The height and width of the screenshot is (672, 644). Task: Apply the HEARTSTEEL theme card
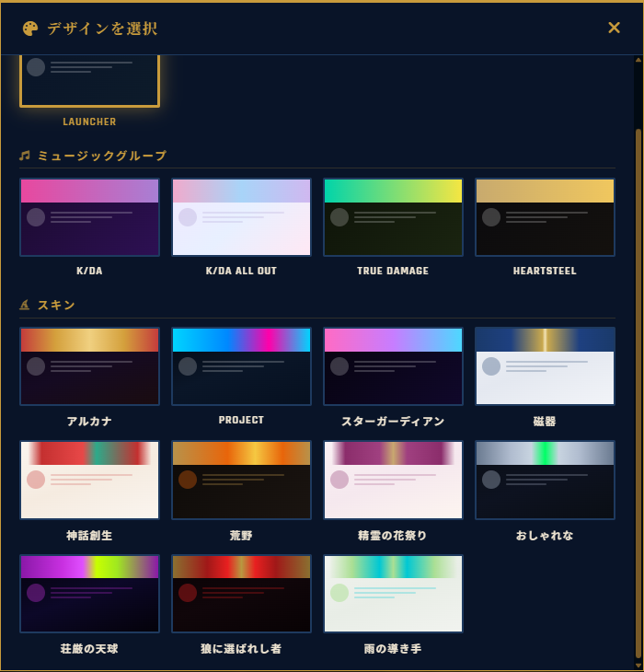point(545,217)
